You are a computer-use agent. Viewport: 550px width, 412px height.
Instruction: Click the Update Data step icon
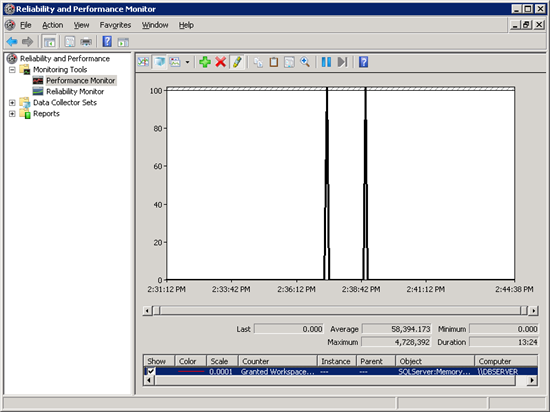pyautogui.click(x=342, y=62)
